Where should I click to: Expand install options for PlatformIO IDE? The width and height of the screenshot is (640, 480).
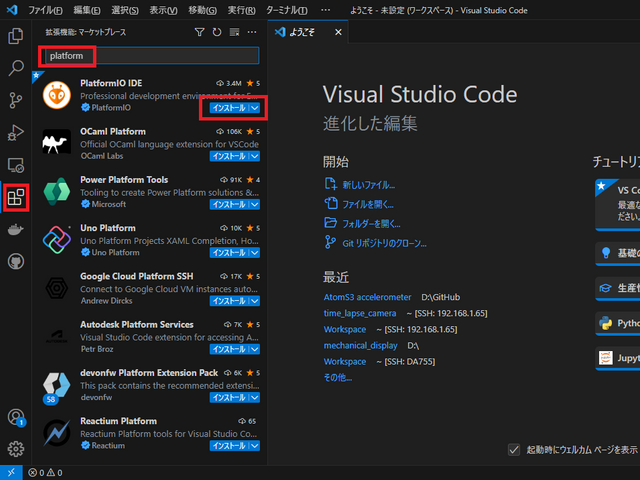coord(255,108)
